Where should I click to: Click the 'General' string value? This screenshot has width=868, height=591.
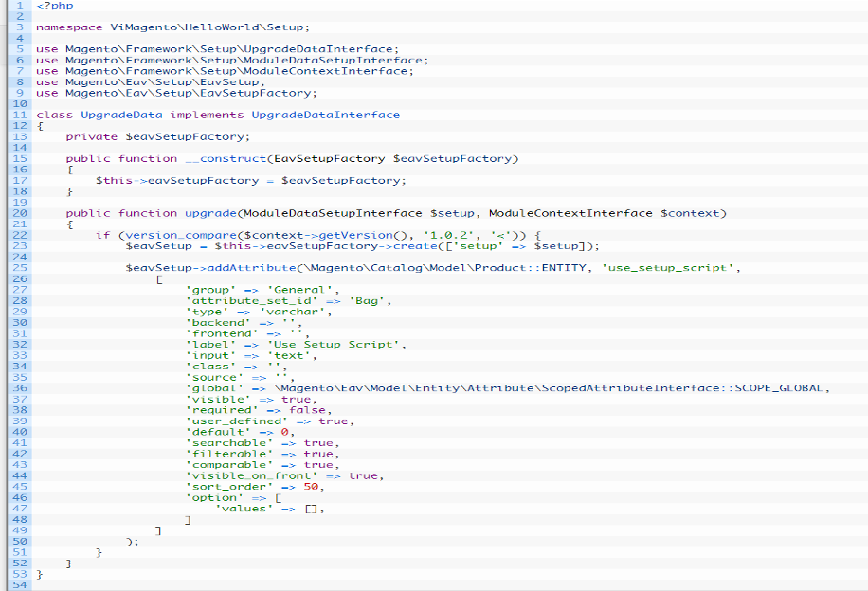coord(299,290)
